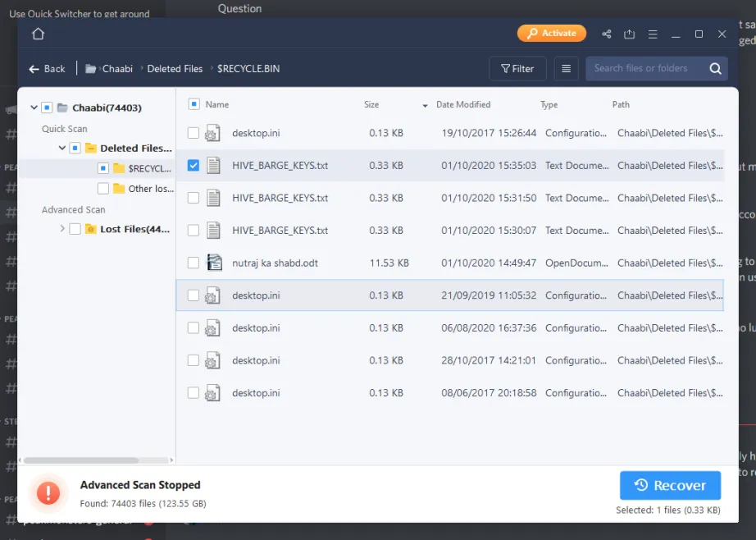Check the Other los... folder checkbox
This screenshot has width=756, height=540.
102,188
